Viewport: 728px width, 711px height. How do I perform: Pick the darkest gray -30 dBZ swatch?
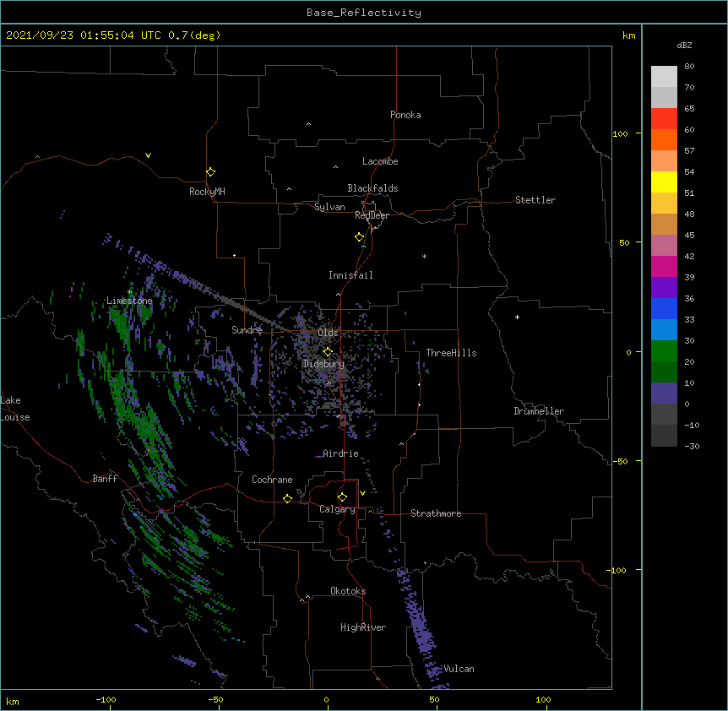(664, 436)
